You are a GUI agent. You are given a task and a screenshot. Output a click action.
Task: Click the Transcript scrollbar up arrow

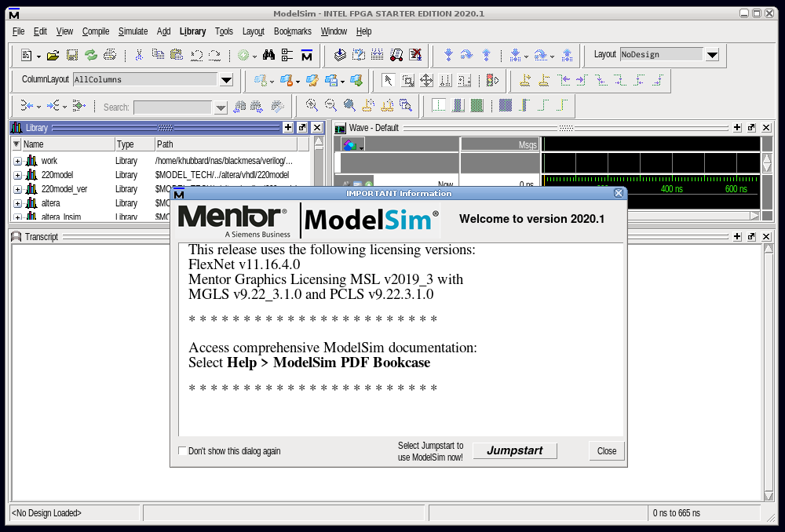(769, 250)
